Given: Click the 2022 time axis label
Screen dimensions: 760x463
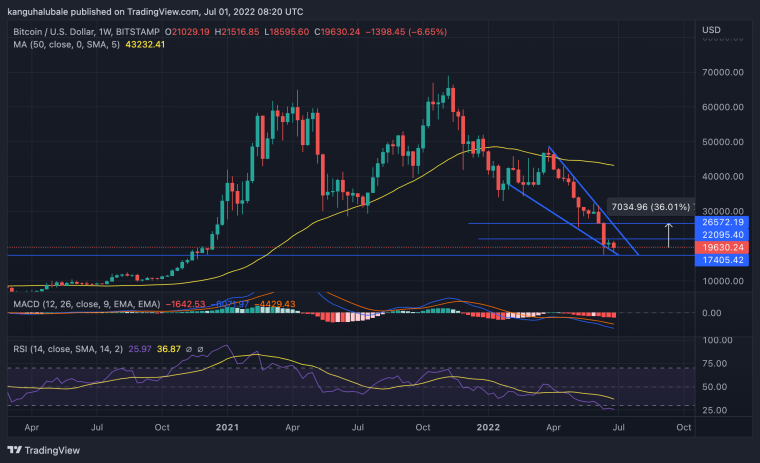Looking at the screenshot, I should (x=488, y=427).
